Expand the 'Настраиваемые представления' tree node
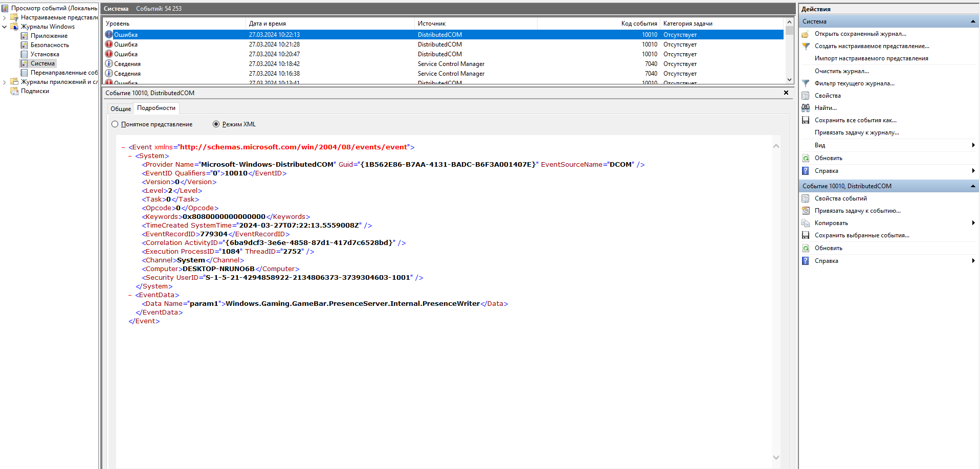The image size is (980, 469). pos(5,17)
